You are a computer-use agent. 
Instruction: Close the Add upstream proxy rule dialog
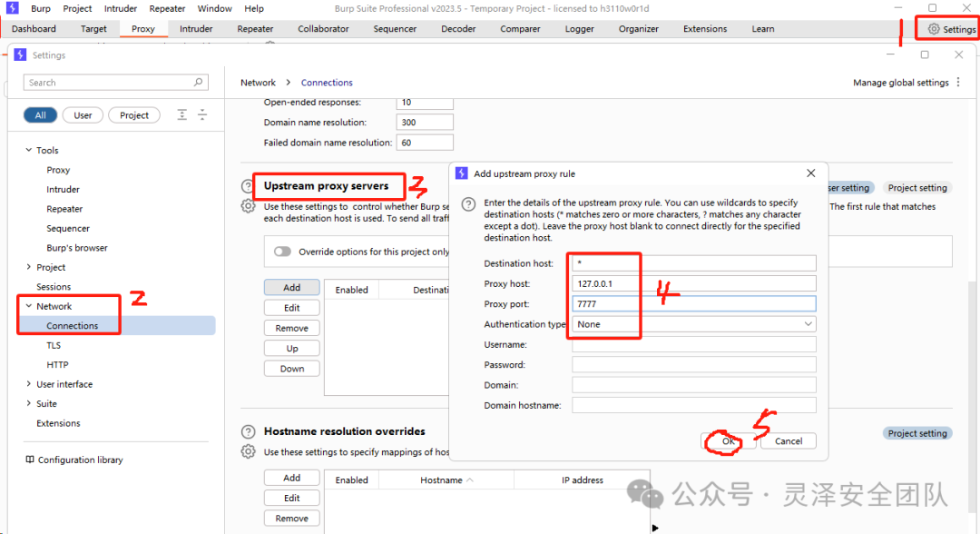810,173
